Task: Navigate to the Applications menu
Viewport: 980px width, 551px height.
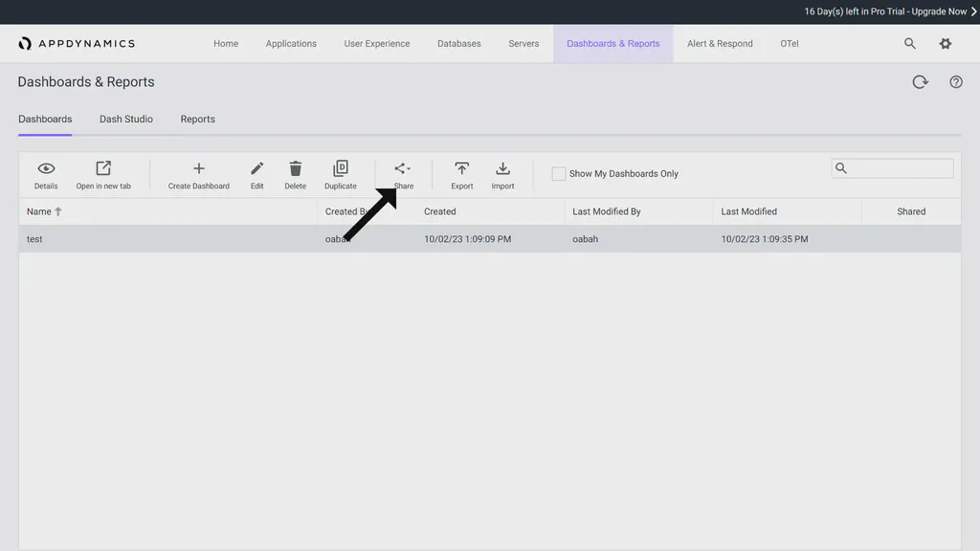Action: (291, 43)
